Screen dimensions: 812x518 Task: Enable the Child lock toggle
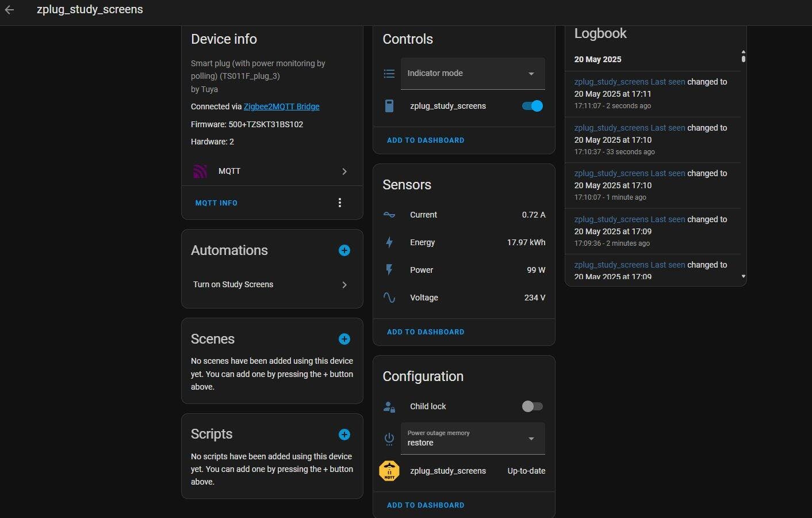532,406
